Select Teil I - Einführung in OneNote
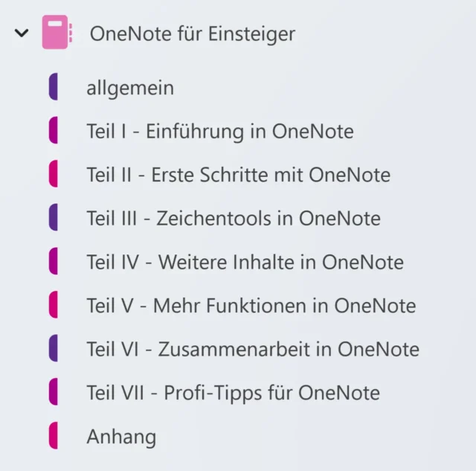The image size is (476, 471). tap(219, 132)
